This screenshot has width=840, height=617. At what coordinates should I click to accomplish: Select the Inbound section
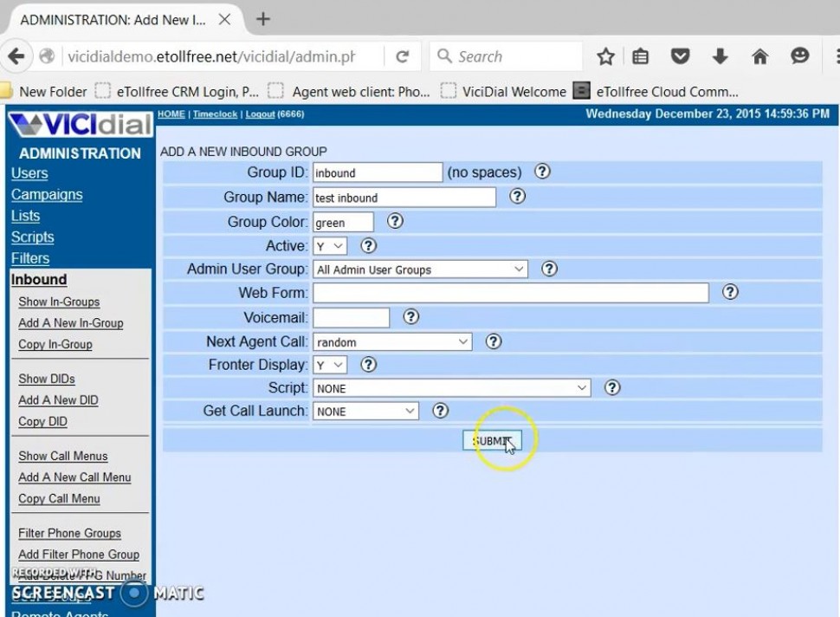(39, 279)
